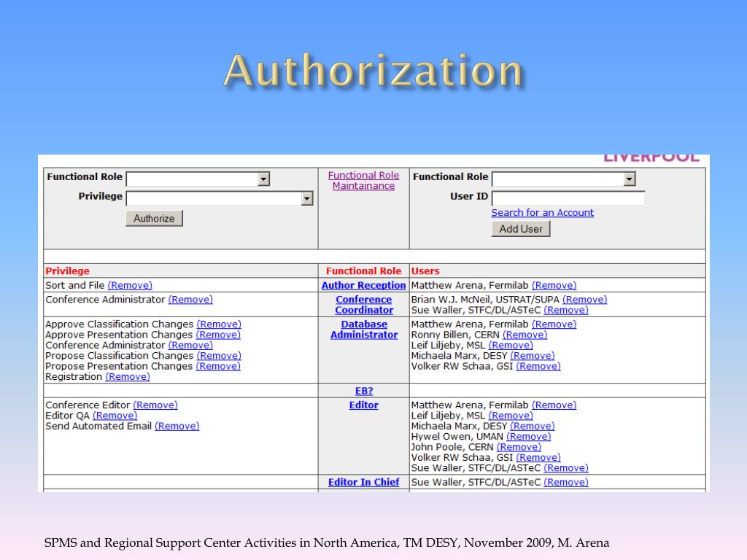Follow the Search for an Account link
This screenshot has height=560, width=747.
click(x=543, y=213)
